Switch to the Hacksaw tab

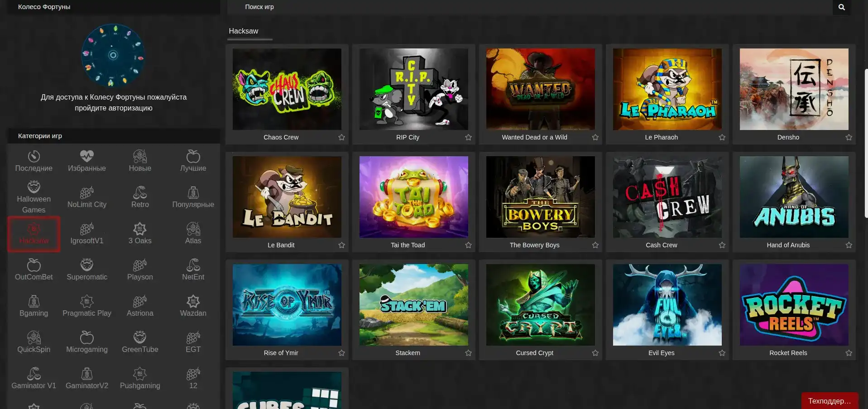coord(244,31)
